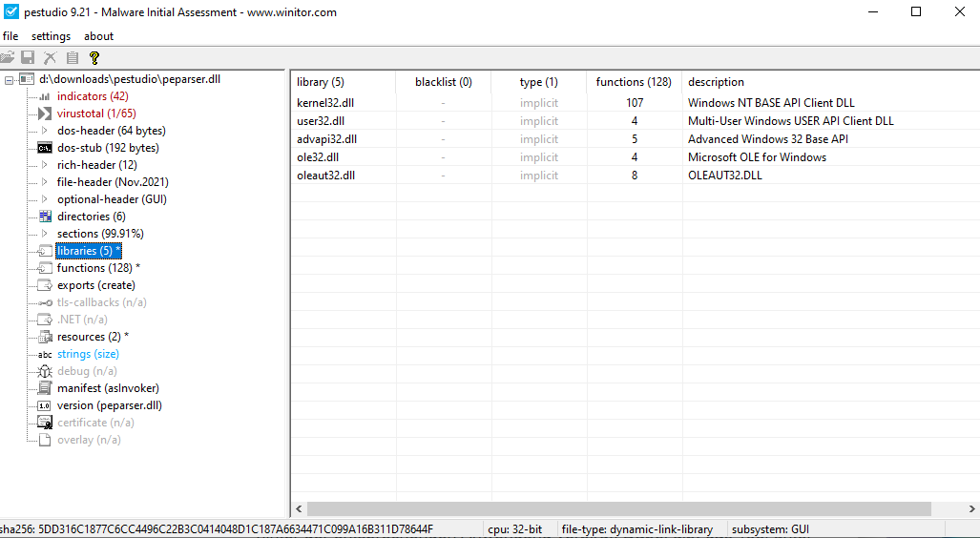980x538 pixels.
Task: Expand the dos-header node
Action: 45,131
